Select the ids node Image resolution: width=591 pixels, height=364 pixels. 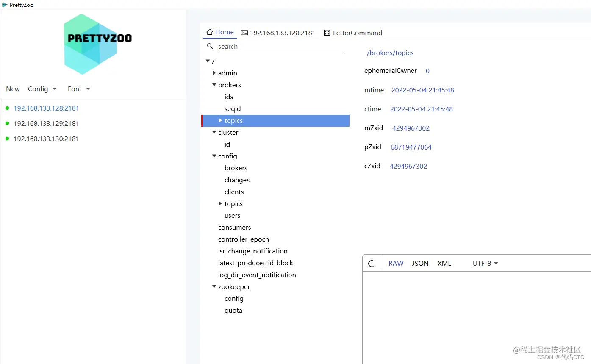click(x=229, y=97)
